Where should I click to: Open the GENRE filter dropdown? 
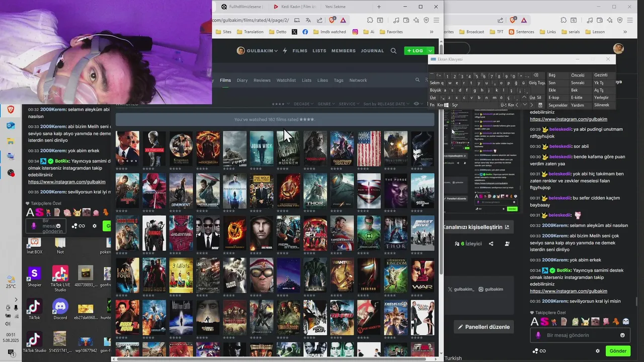tap(326, 104)
